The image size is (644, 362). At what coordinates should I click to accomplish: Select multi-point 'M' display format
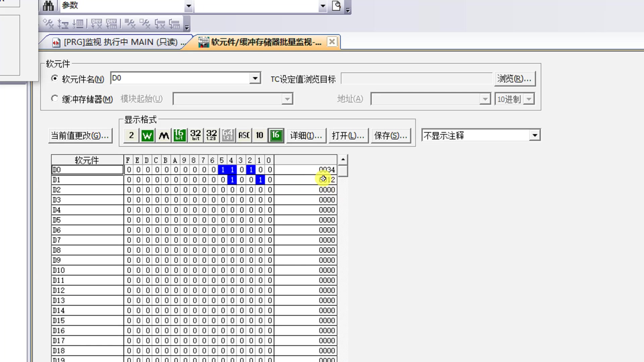[163, 135]
